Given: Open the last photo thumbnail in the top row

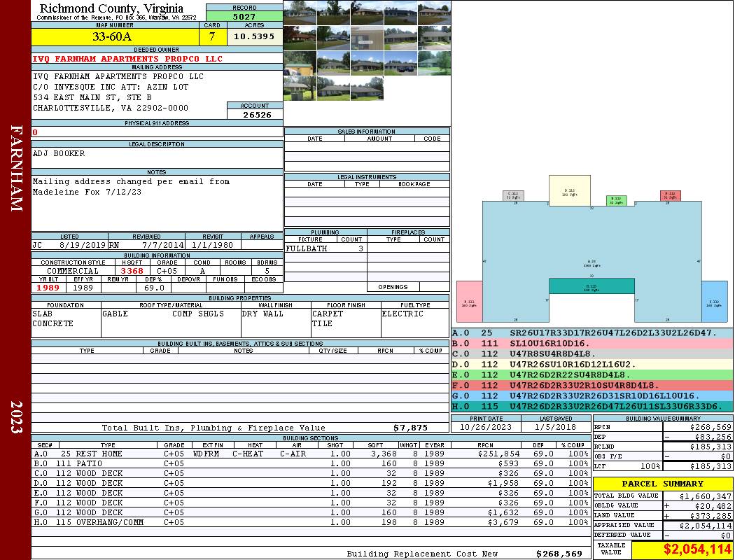Looking at the screenshot, I should tap(434, 13).
